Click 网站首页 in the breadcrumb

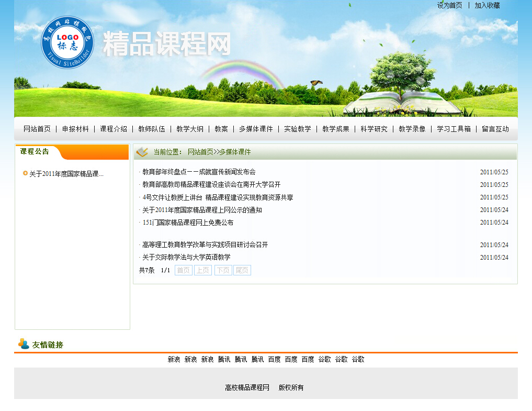click(200, 152)
